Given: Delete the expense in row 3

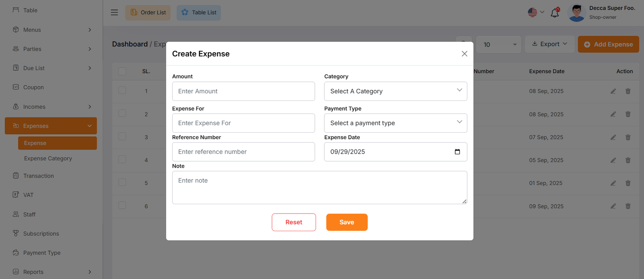Looking at the screenshot, I should [628, 137].
